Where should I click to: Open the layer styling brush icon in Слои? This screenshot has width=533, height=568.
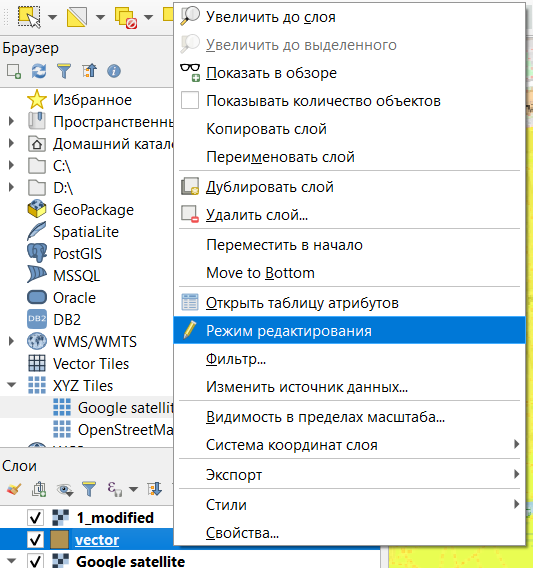coord(14,489)
